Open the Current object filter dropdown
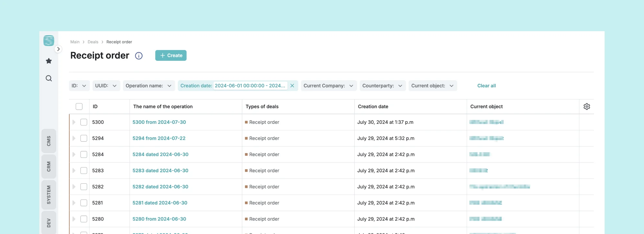Screen dimensions: 644x234 click(x=433, y=86)
